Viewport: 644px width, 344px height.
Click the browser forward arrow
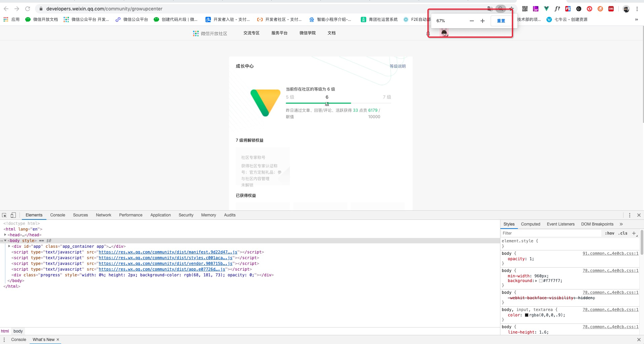click(17, 9)
